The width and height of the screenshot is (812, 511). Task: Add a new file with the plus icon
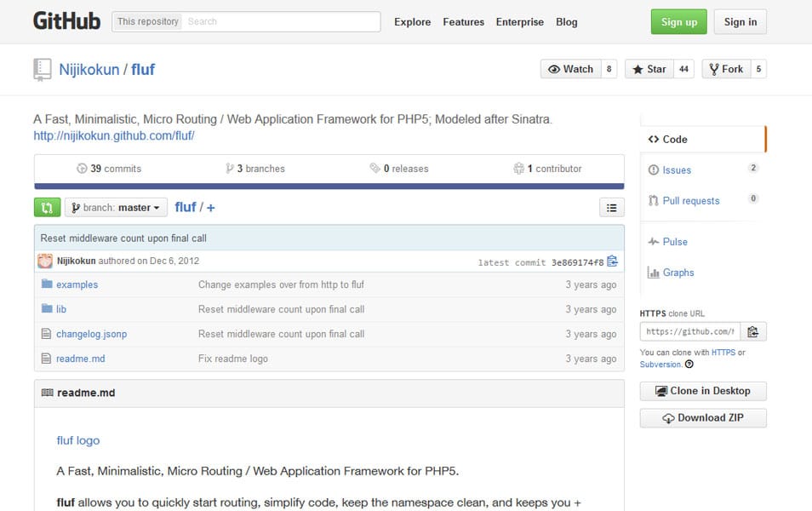pyautogui.click(x=211, y=208)
